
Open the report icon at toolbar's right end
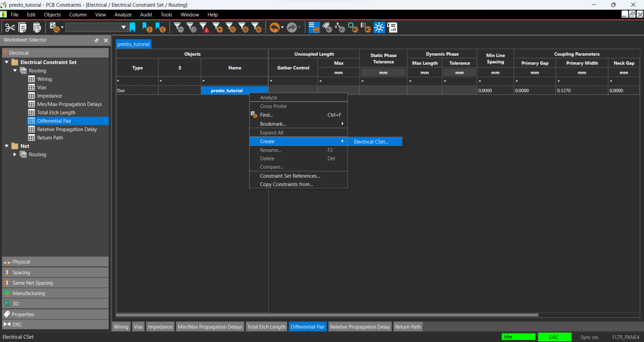pyautogui.click(x=392, y=27)
